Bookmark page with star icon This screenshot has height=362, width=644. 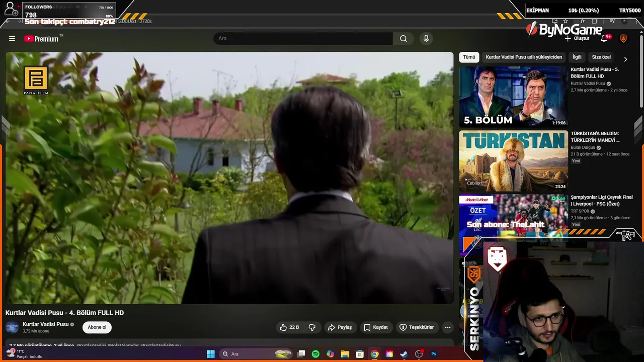click(x=567, y=21)
